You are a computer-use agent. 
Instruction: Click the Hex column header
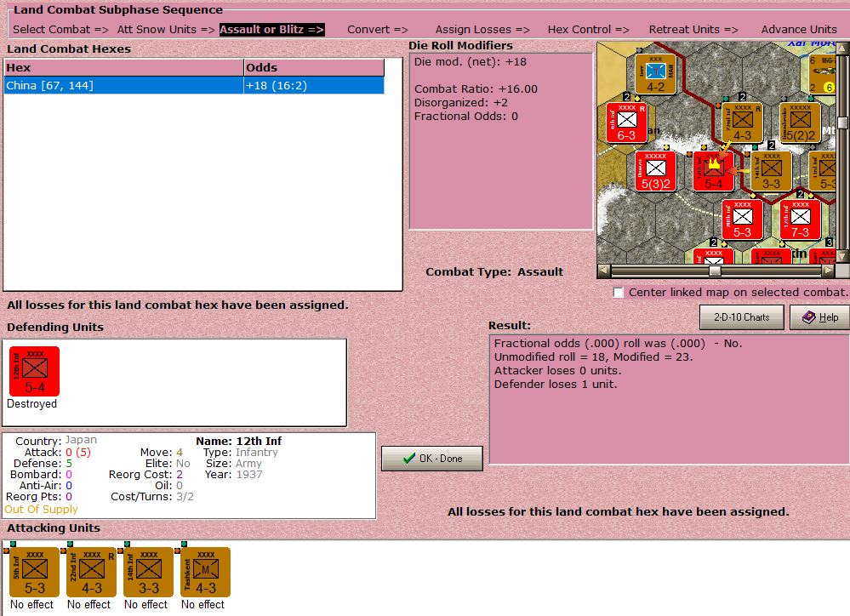(124, 68)
